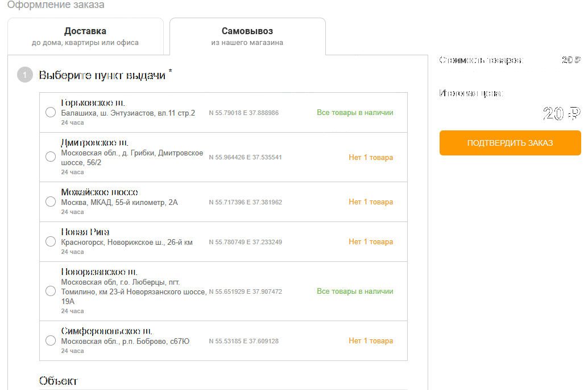588x390 pixels.
Task: Click "Все товары в наличии" for Новорязанское ш.
Action: pyautogui.click(x=355, y=292)
